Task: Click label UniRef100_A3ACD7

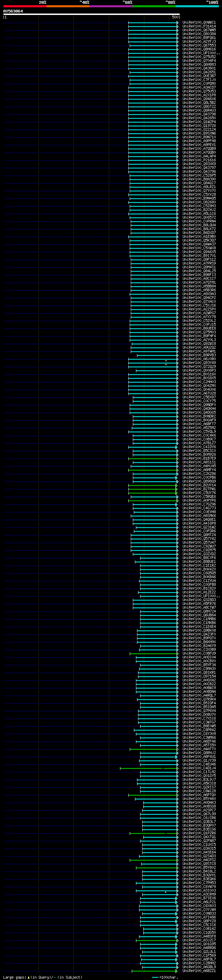Action: click(199, 88)
